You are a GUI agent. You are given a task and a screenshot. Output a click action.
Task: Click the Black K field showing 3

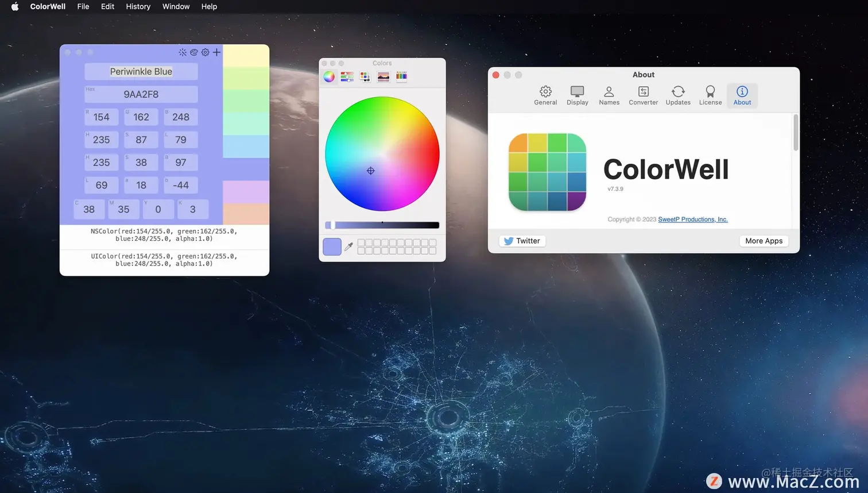pos(193,209)
